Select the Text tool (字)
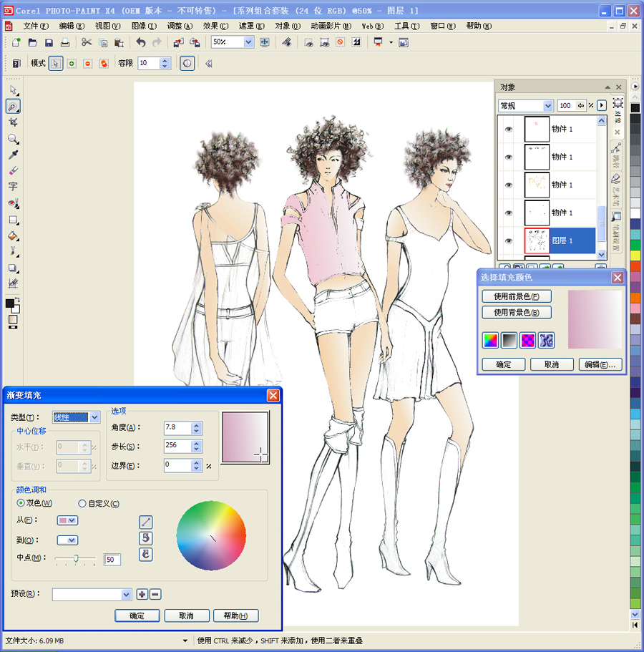 [14, 186]
